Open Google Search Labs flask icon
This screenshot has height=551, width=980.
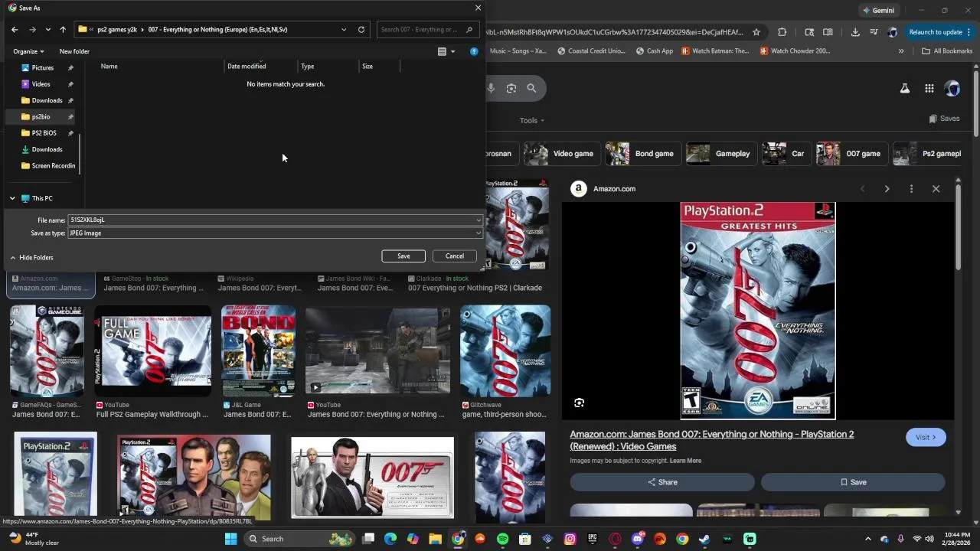pyautogui.click(x=904, y=89)
